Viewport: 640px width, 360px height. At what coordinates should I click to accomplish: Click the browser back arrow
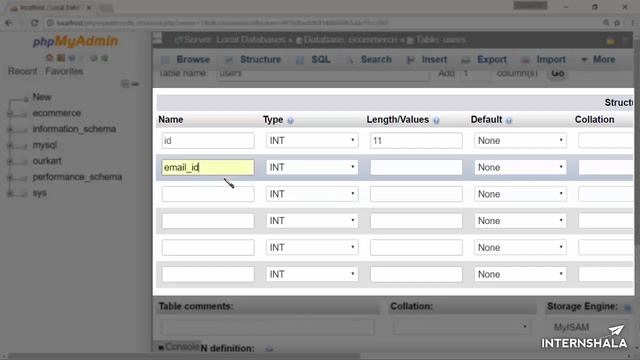pyautogui.click(x=9, y=23)
